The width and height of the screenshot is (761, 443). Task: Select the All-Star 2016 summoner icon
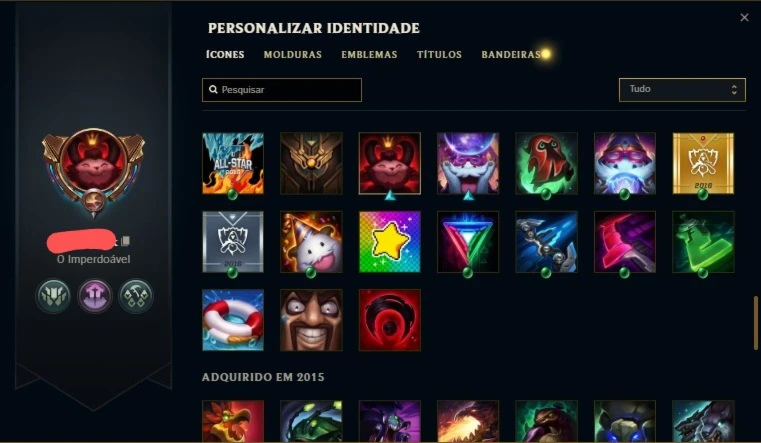tap(233, 164)
